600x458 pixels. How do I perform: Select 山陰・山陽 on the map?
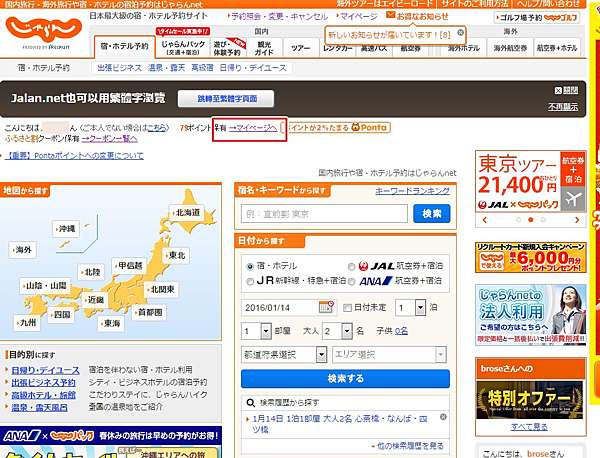(x=45, y=286)
